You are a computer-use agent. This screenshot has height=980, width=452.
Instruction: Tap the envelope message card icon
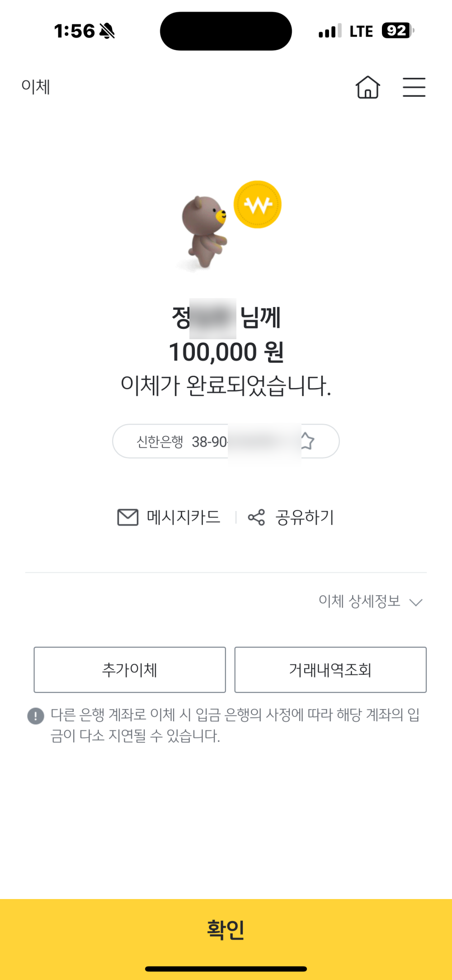click(x=128, y=517)
